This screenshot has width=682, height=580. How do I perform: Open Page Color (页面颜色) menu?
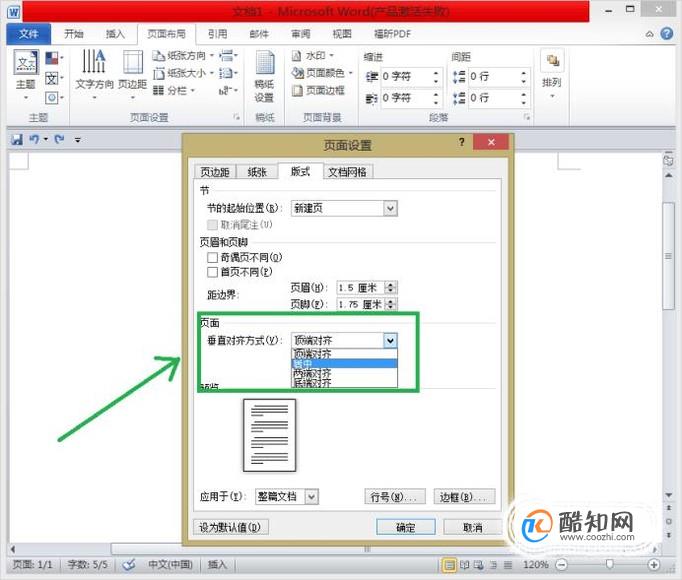coord(322,73)
